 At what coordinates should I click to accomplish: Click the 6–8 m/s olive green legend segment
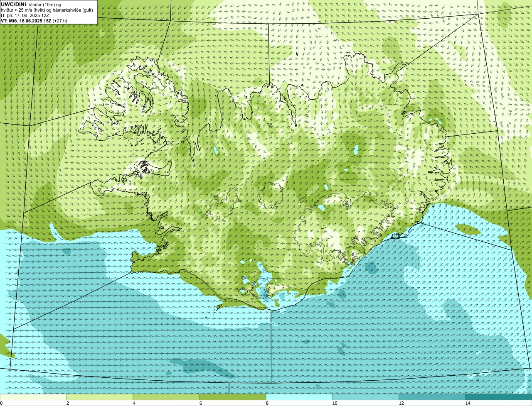pyautogui.click(x=233, y=397)
